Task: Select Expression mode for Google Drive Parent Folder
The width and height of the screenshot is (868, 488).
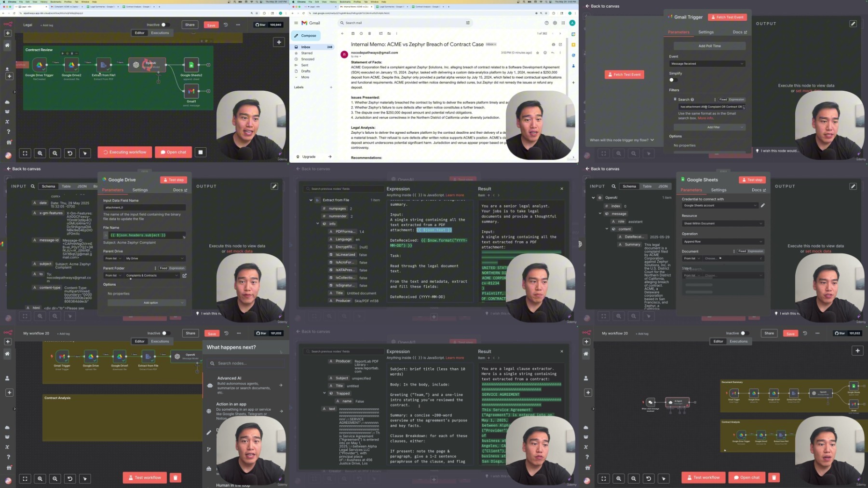Action: pyautogui.click(x=176, y=268)
